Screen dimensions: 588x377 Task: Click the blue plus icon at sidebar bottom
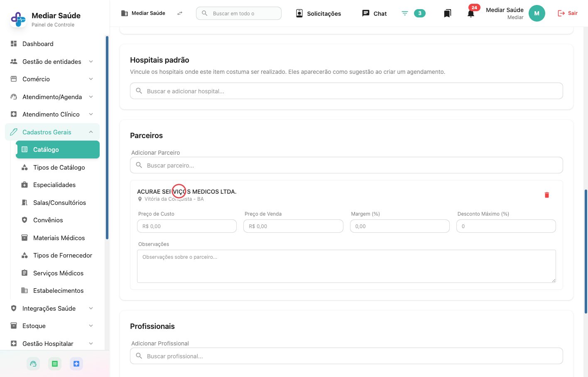tap(76, 364)
